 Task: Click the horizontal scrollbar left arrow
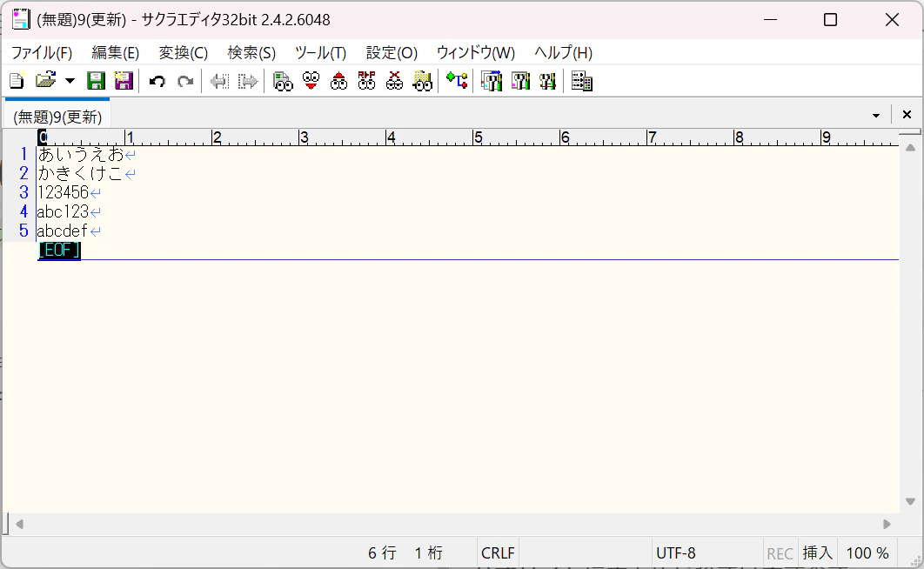tap(19, 525)
